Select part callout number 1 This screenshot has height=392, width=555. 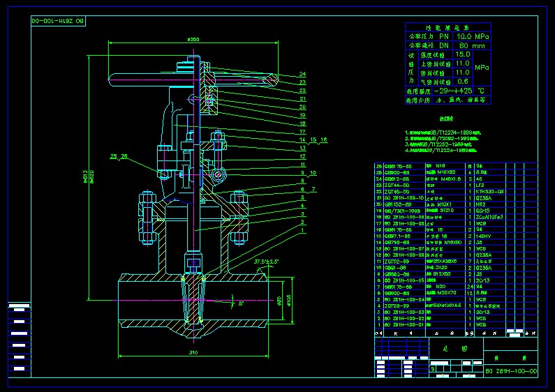[303, 229]
